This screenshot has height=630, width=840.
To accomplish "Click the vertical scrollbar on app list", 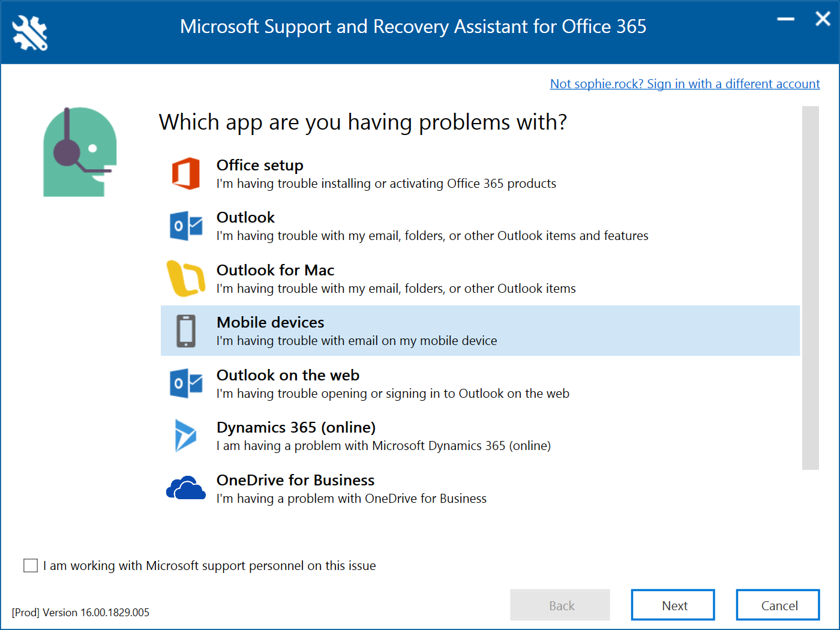I will (810, 288).
